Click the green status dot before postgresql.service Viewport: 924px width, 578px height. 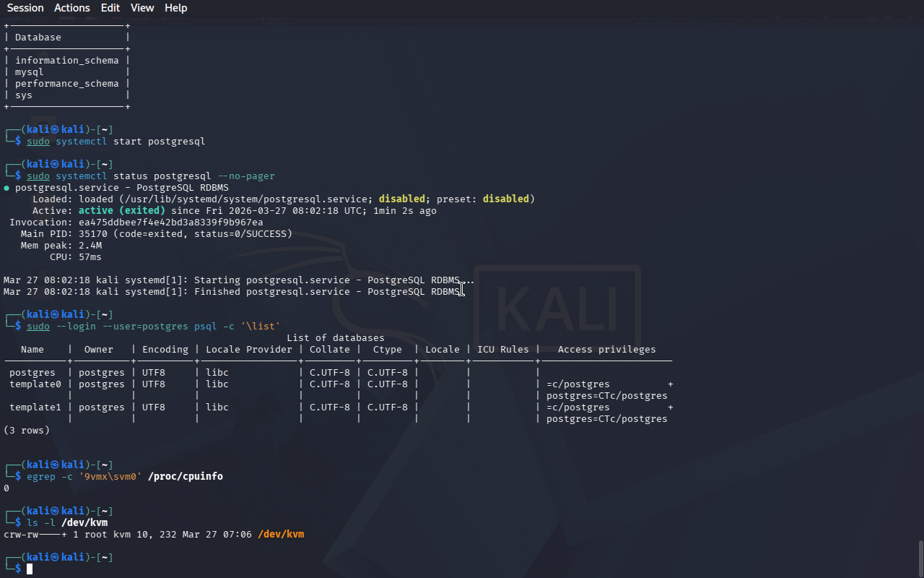pyautogui.click(x=6, y=188)
